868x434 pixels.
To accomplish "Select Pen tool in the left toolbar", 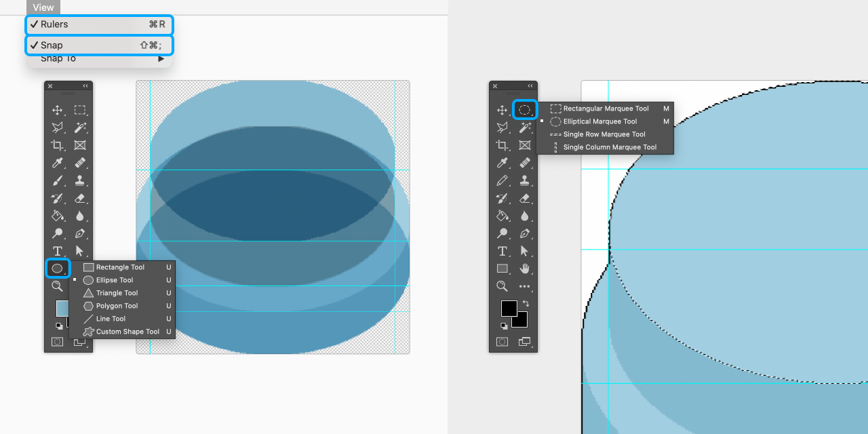I will pos(80,233).
